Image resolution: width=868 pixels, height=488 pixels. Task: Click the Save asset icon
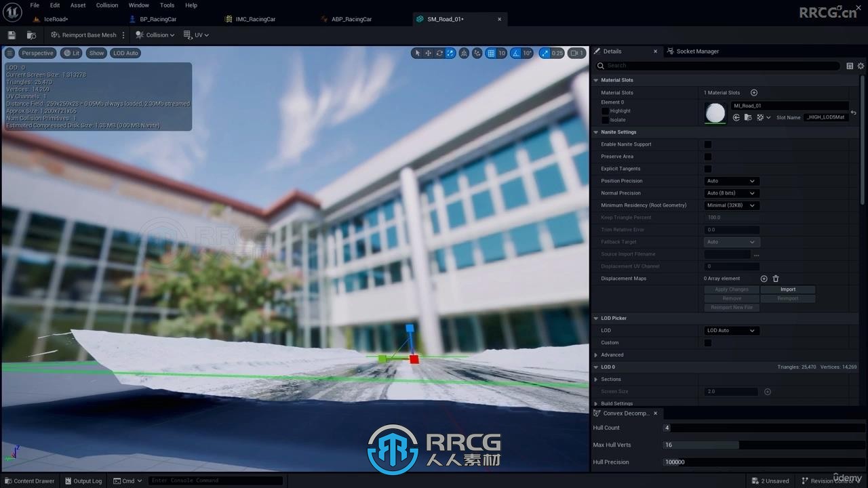click(x=12, y=35)
